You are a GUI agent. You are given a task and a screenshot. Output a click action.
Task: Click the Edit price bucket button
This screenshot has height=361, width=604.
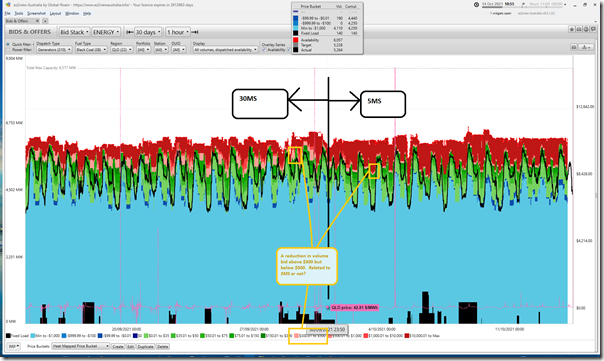(131, 346)
